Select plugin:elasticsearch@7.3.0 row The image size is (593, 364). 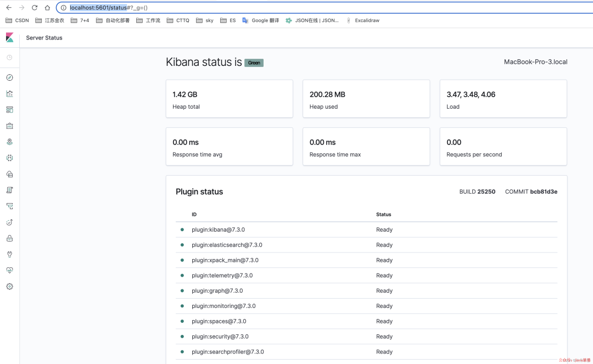tap(366, 245)
